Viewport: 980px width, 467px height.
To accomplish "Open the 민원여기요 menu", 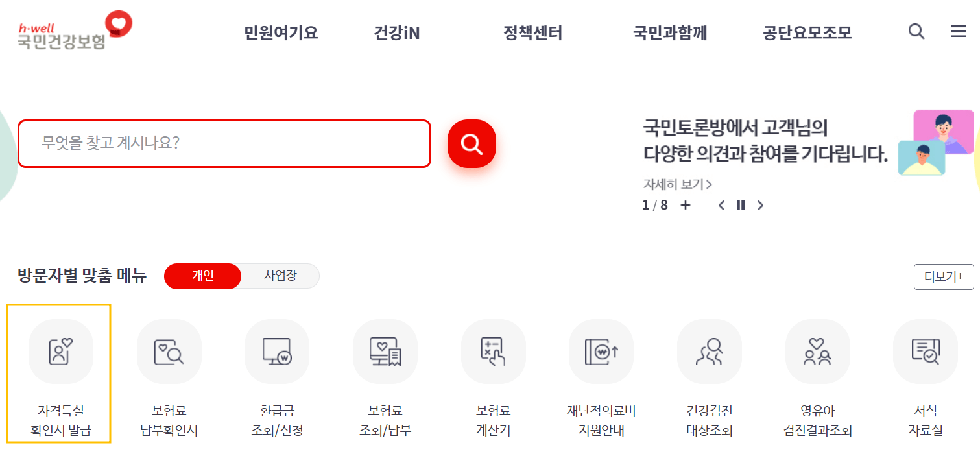I will pos(280,32).
